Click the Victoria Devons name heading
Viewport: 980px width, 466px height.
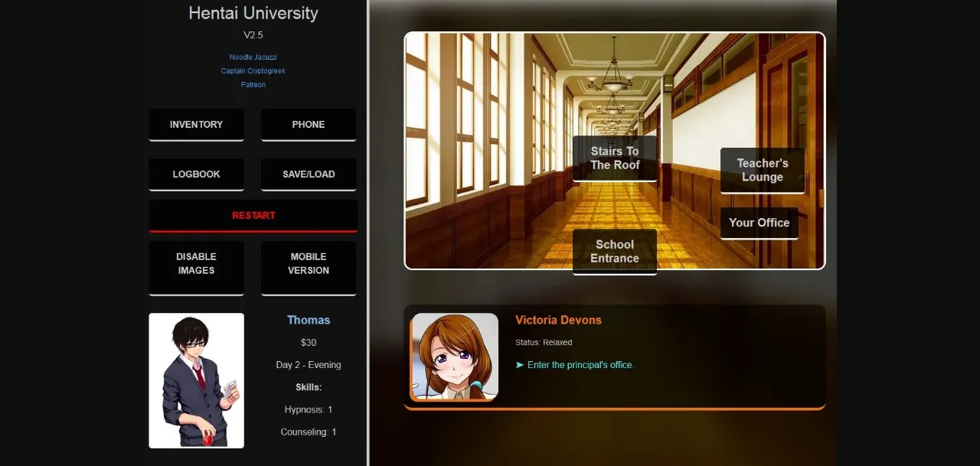click(558, 319)
